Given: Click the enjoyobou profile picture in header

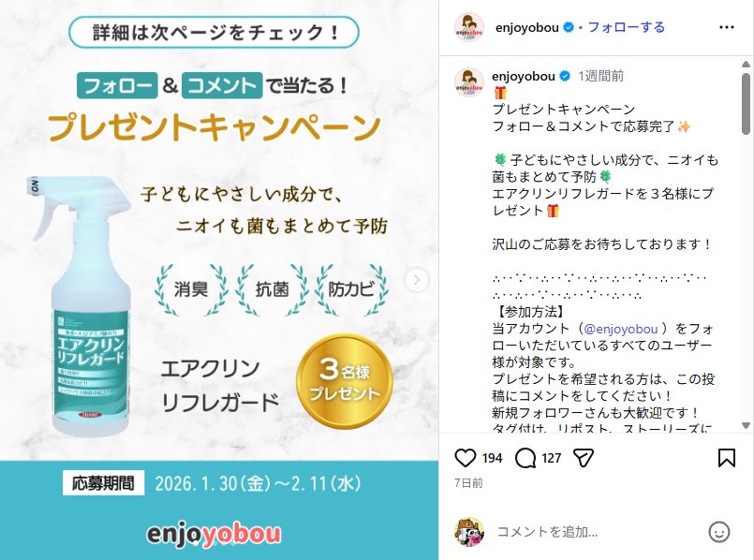Looking at the screenshot, I should (469, 27).
